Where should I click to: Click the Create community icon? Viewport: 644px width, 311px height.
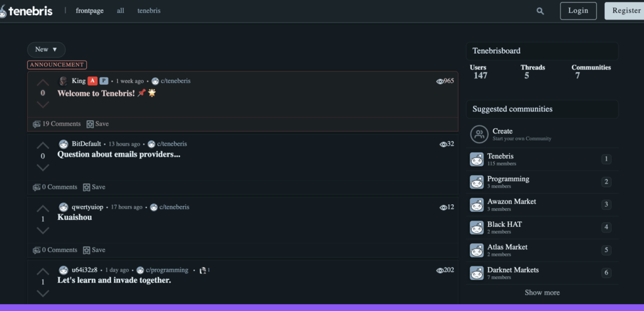(479, 134)
